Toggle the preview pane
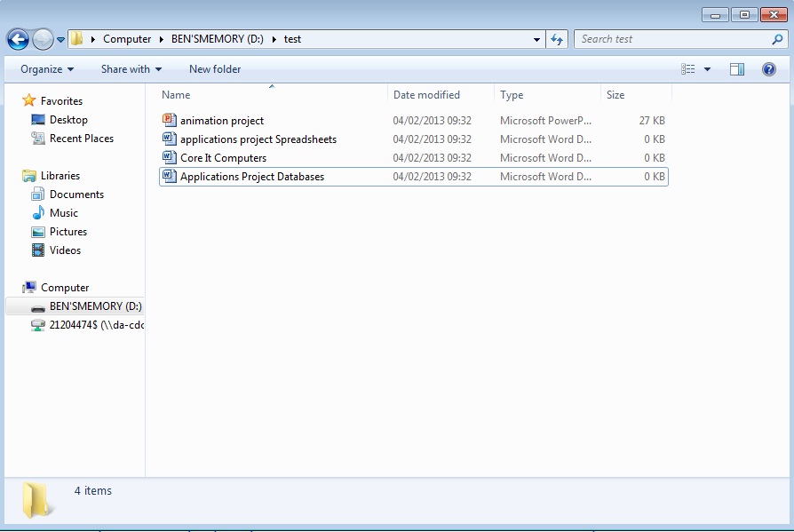This screenshot has height=532, width=794. (736, 68)
